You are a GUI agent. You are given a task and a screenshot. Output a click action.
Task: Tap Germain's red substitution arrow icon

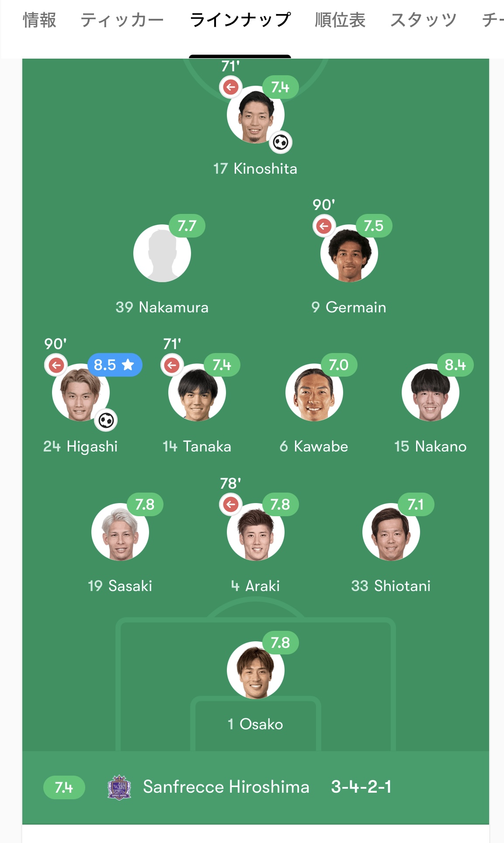click(324, 226)
